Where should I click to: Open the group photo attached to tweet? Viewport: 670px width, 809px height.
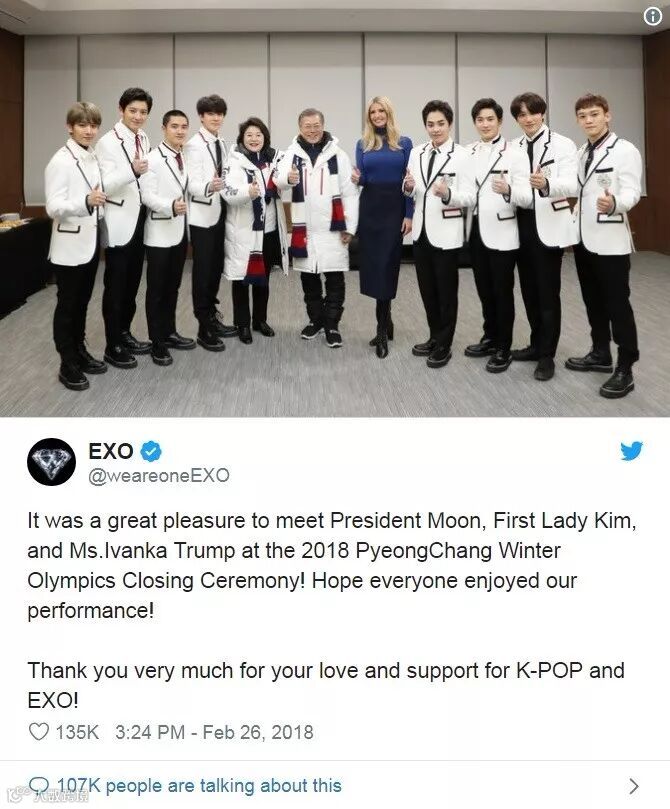click(335, 208)
